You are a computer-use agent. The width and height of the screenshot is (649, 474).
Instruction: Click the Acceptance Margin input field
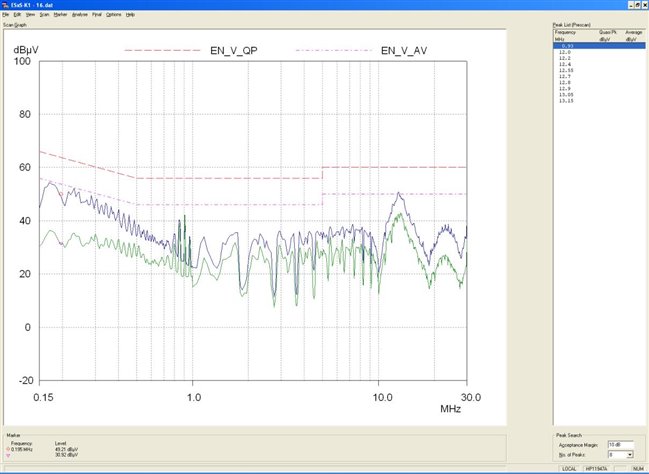pyautogui.click(x=619, y=445)
